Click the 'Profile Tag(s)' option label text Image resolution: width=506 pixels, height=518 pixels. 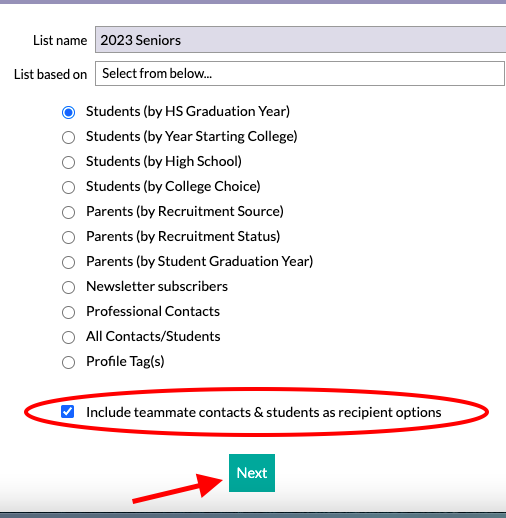coord(125,362)
